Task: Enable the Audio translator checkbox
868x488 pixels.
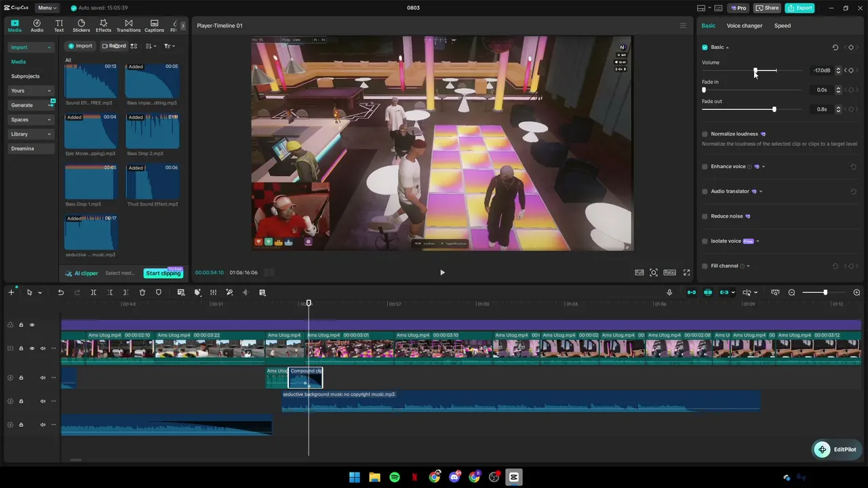Action: click(x=705, y=192)
